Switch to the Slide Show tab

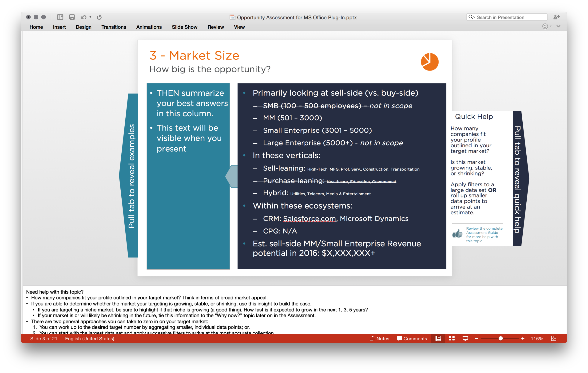tap(184, 27)
